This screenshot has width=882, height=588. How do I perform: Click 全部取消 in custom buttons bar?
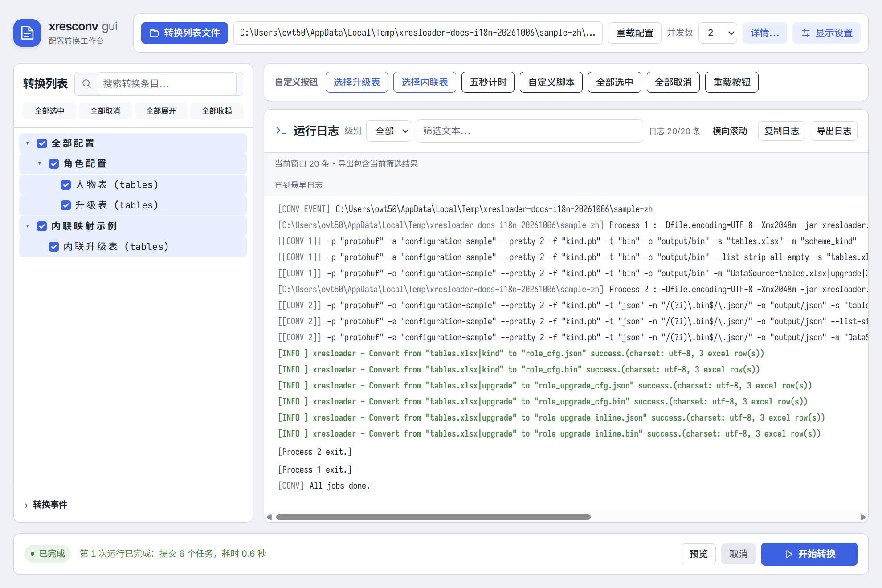(673, 82)
